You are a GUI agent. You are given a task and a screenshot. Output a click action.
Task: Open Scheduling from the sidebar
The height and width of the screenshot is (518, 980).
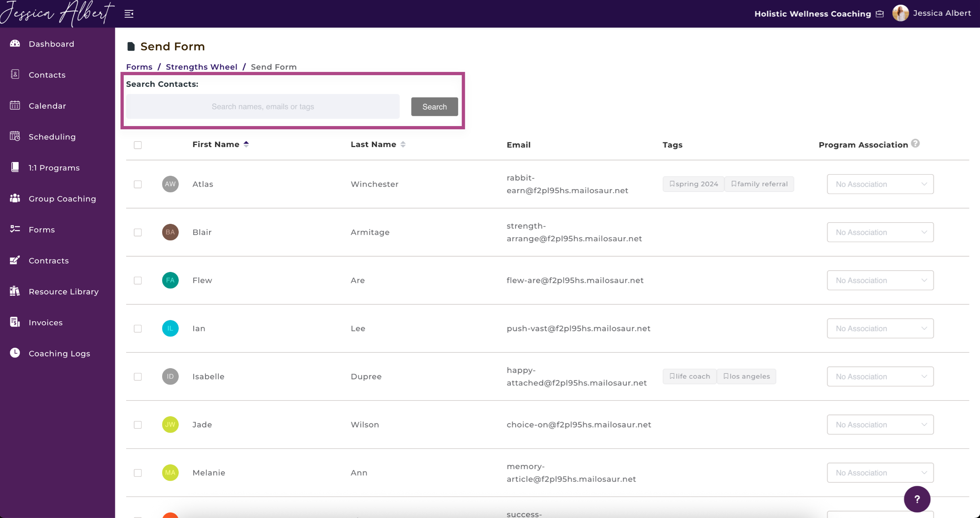click(52, 137)
